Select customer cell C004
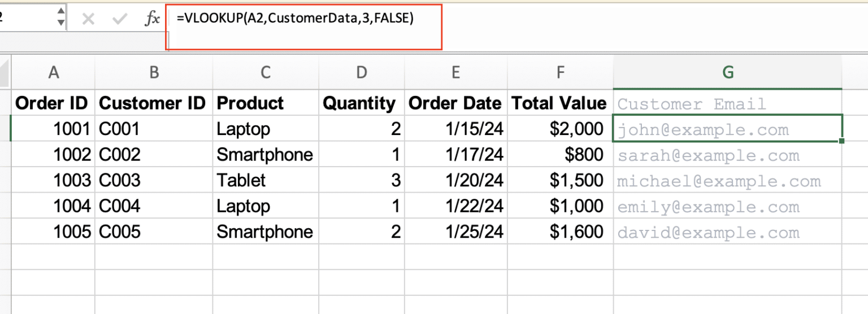This screenshot has width=868, height=314. pyautogui.click(x=154, y=206)
